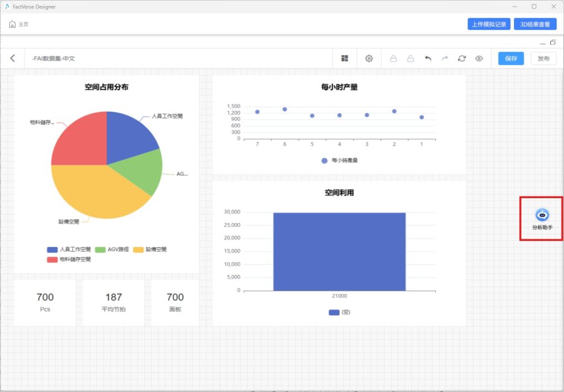
Task: Undo the last action
Action: (x=427, y=58)
